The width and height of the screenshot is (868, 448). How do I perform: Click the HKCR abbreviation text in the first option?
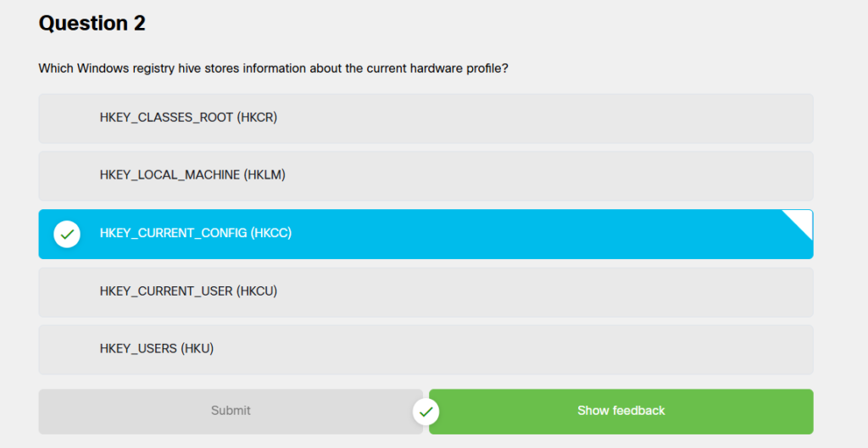257,117
